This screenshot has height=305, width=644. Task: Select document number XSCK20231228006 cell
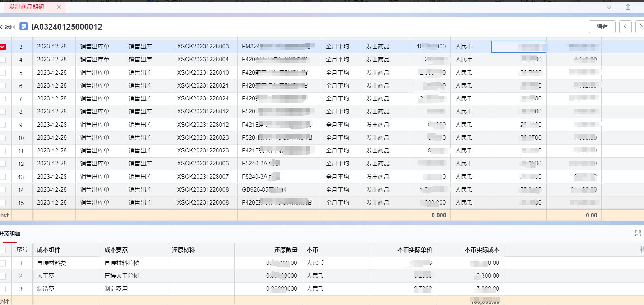click(203, 164)
